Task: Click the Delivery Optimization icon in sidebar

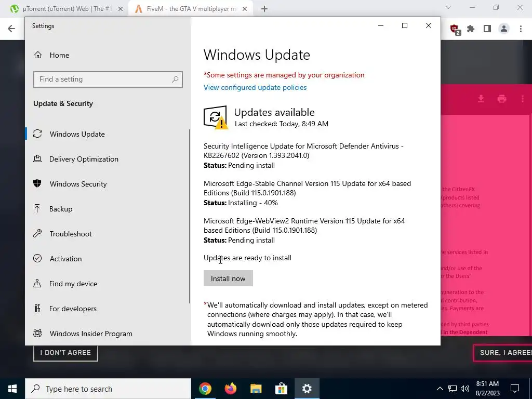Action: click(37, 158)
